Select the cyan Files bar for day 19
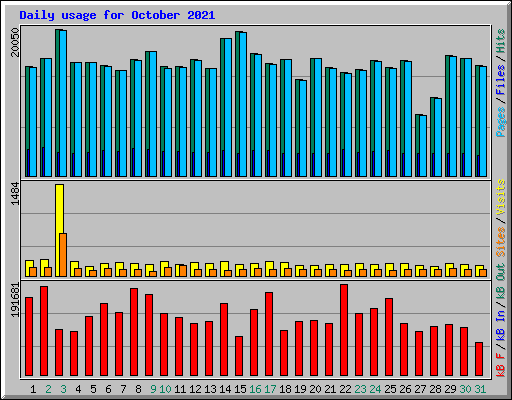512x400 pixels. 303,128
